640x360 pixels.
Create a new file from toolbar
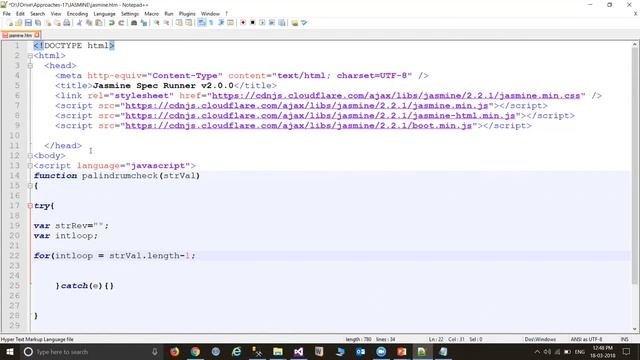pyautogui.click(x=10, y=23)
